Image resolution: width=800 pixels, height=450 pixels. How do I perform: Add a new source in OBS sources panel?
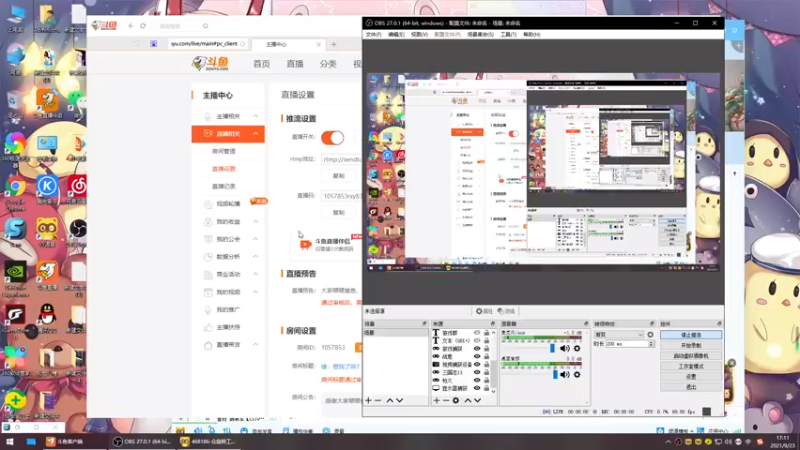tap(436, 401)
